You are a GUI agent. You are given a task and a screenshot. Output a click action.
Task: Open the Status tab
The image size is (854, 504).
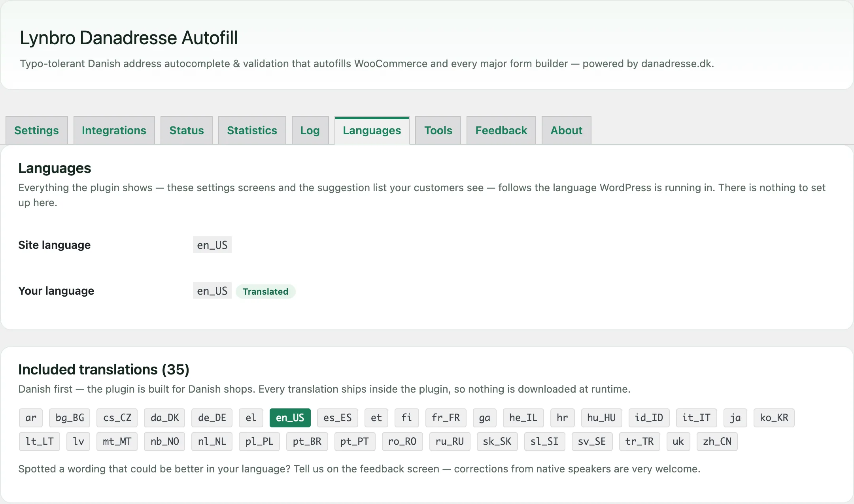coord(187,130)
